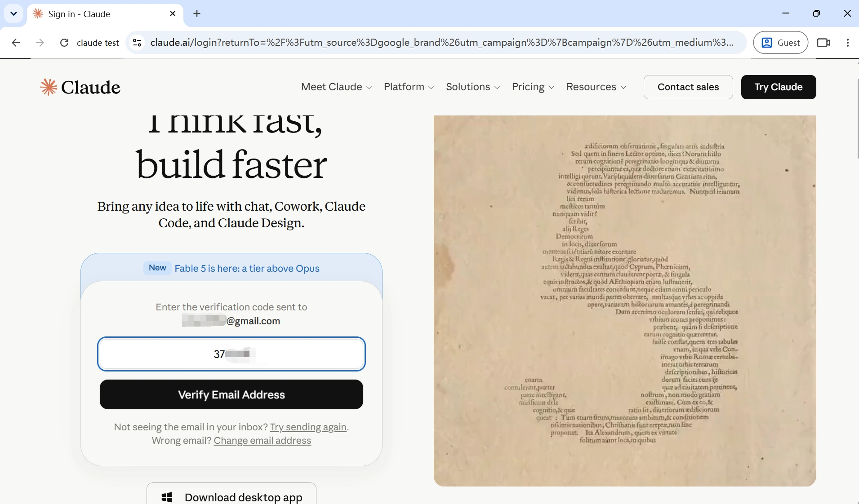Click the Try Claude button
Viewport: 859px width, 504px height.
(x=779, y=87)
